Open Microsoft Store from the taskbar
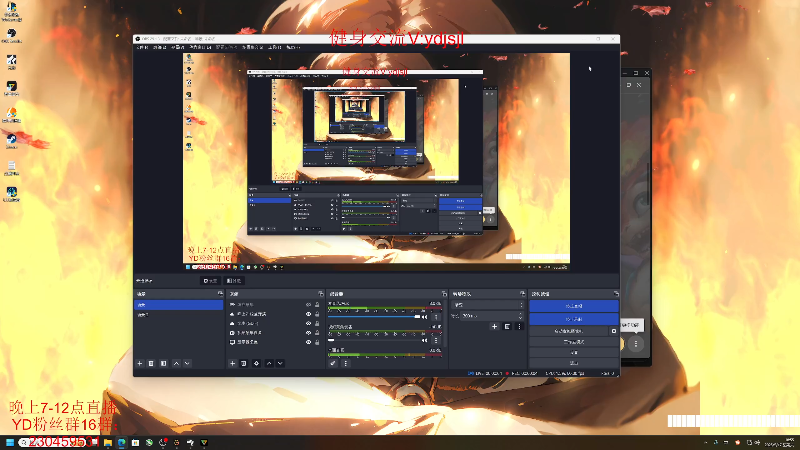 tap(135, 442)
